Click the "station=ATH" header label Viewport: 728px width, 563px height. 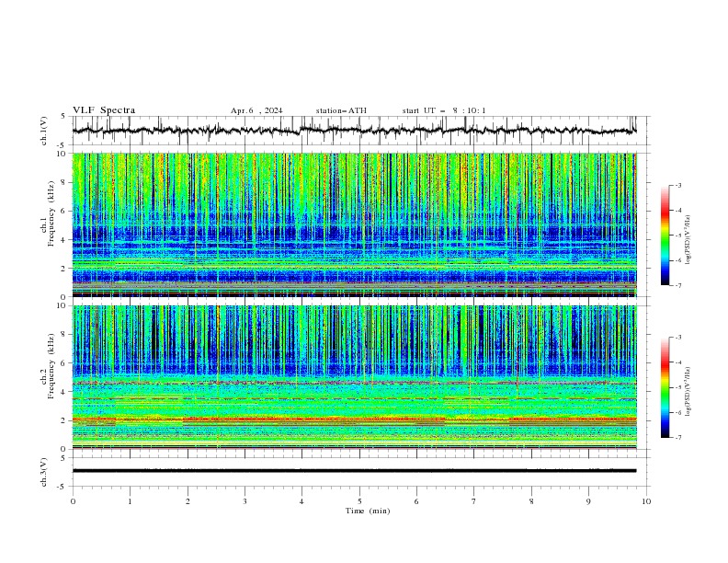pos(341,110)
